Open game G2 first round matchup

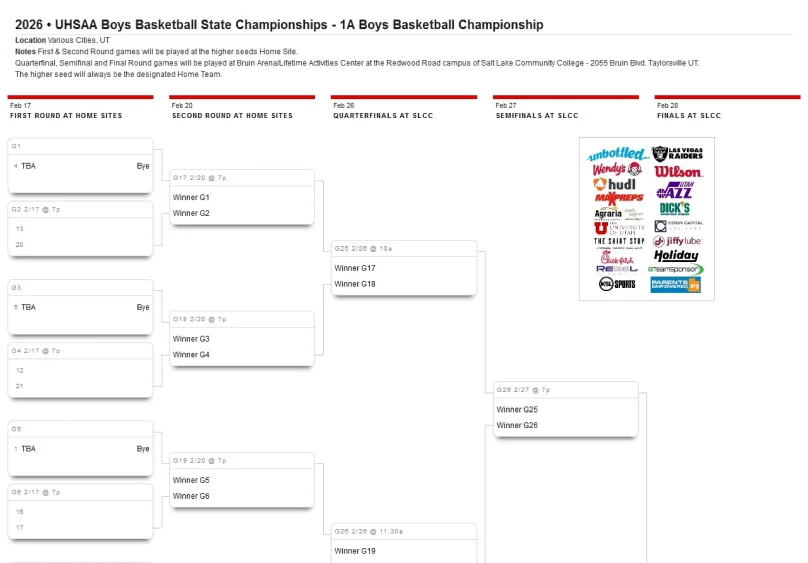point(81,230)
